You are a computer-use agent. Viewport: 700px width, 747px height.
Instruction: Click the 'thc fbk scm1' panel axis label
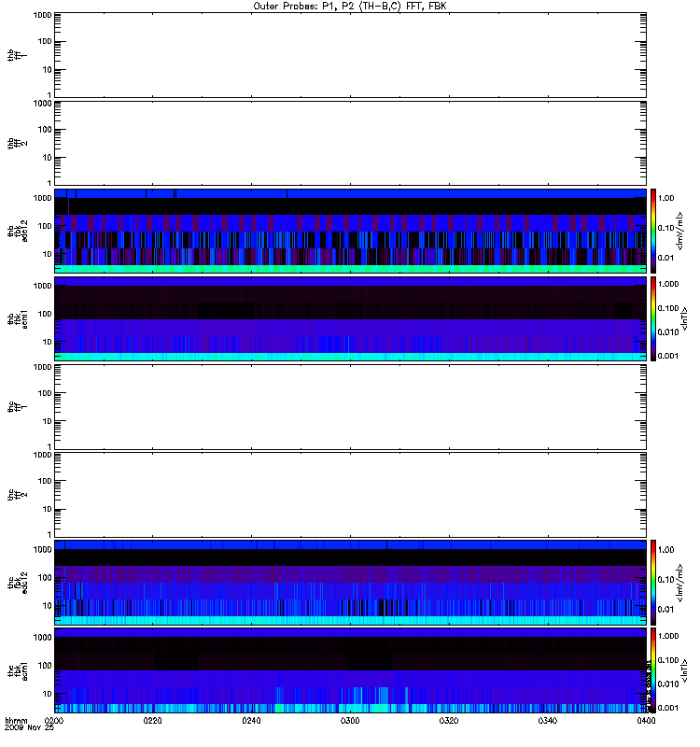(17, 671)
